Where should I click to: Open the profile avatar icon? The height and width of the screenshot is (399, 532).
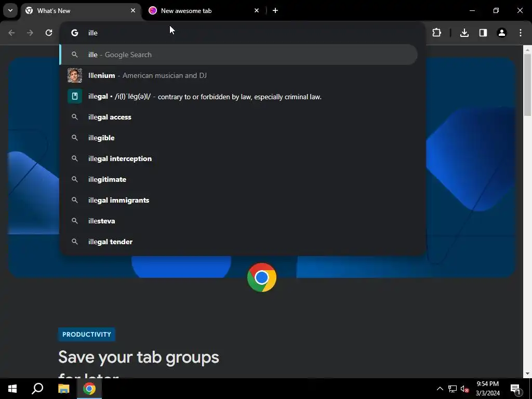pos(502,33)
